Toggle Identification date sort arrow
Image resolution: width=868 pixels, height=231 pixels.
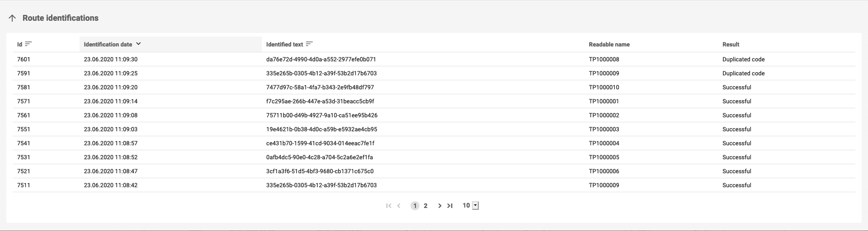coord(138,44)
